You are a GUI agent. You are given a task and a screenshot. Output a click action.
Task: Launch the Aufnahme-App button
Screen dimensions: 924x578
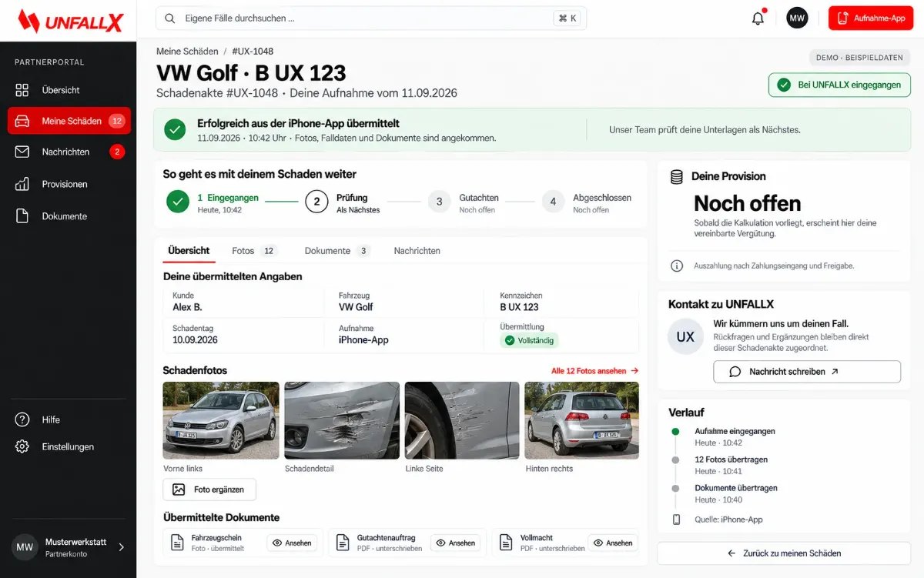click(x=871, y=18)
